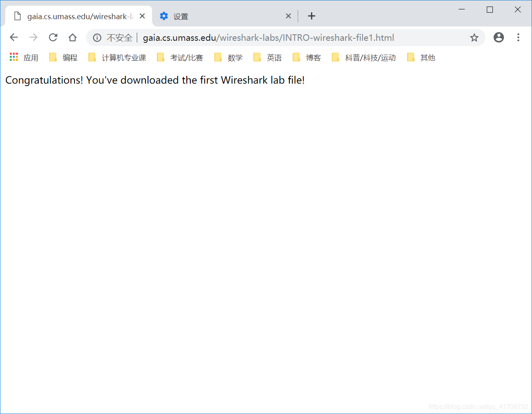The height and width of the screenshot is (414, 532).
Task: Go back to the previous page
Action: [14, 38]
